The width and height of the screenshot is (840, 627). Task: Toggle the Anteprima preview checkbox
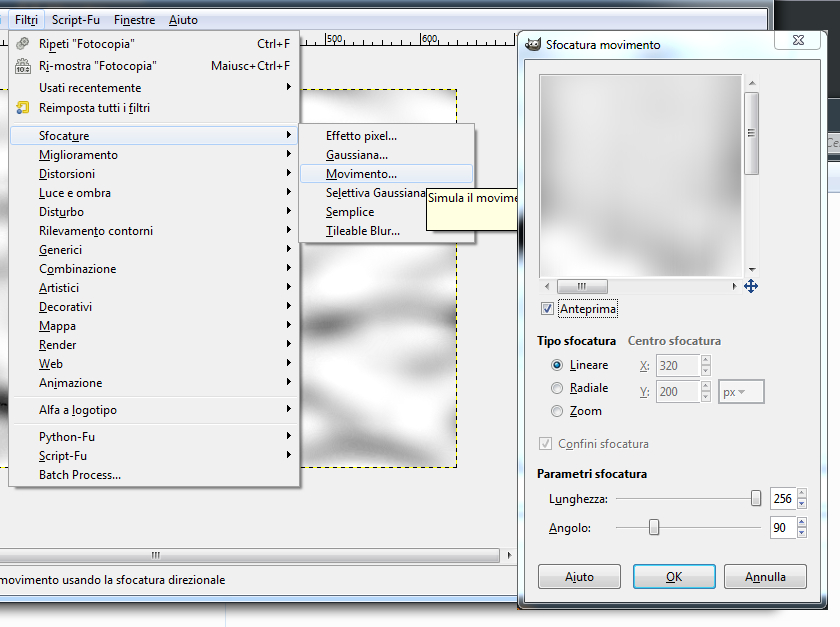547,309
